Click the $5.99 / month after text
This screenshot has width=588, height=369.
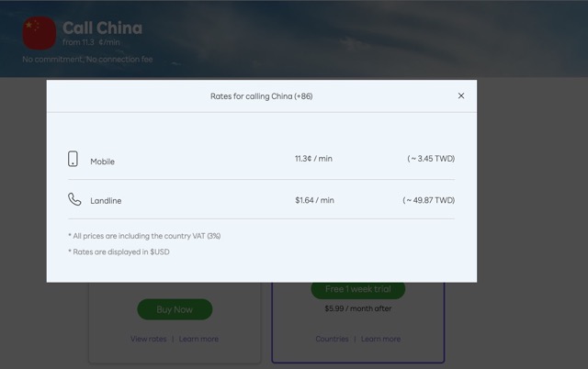coord(357,308)
